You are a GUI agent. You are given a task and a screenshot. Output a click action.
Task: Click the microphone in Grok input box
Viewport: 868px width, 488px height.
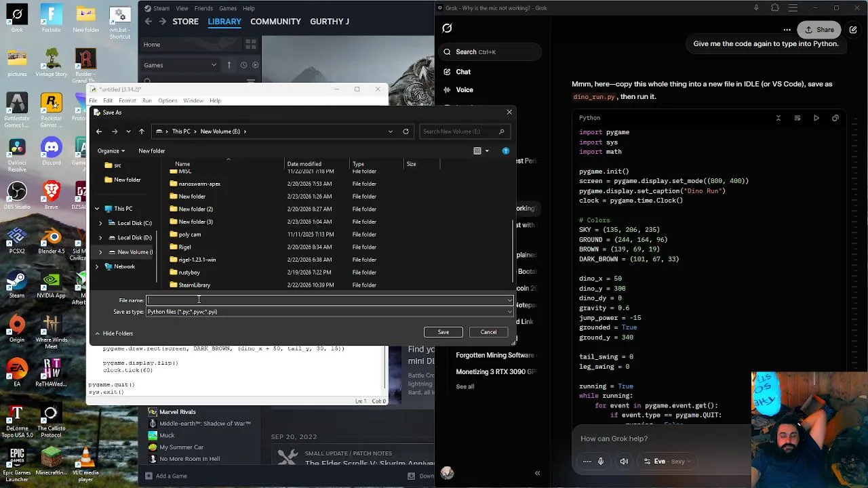click(600, 462)
